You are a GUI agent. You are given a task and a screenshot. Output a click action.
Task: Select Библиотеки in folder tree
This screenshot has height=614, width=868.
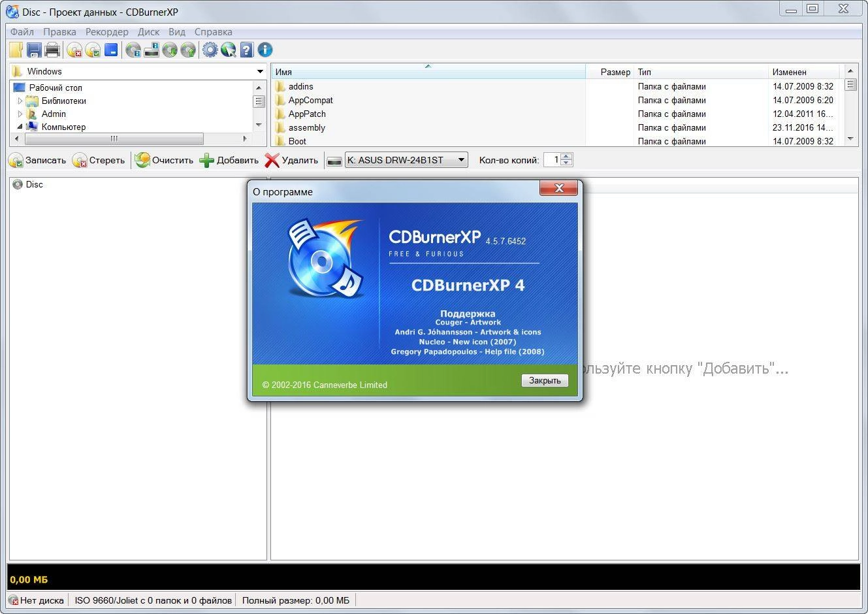pyautogui.click(x=63, y=101)
